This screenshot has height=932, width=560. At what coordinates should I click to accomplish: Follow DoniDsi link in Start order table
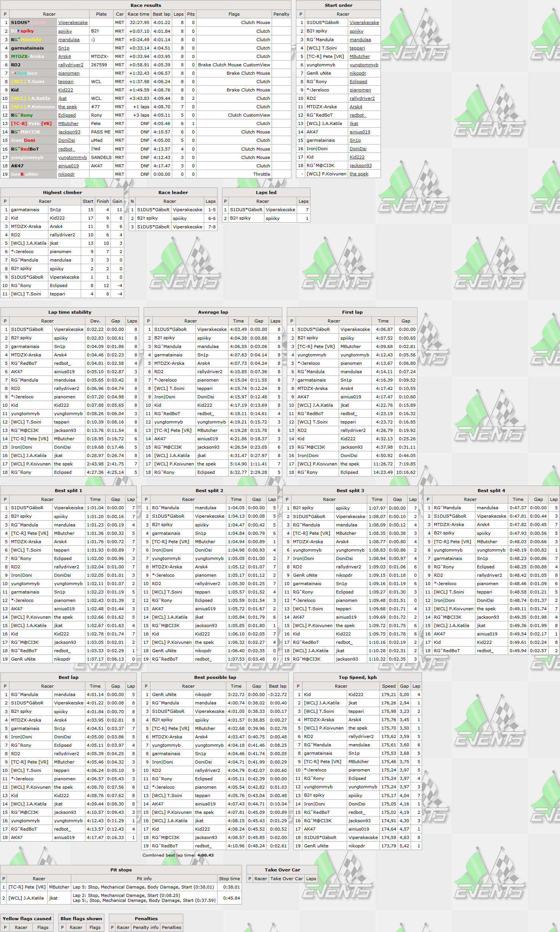[x=358, y=149]
